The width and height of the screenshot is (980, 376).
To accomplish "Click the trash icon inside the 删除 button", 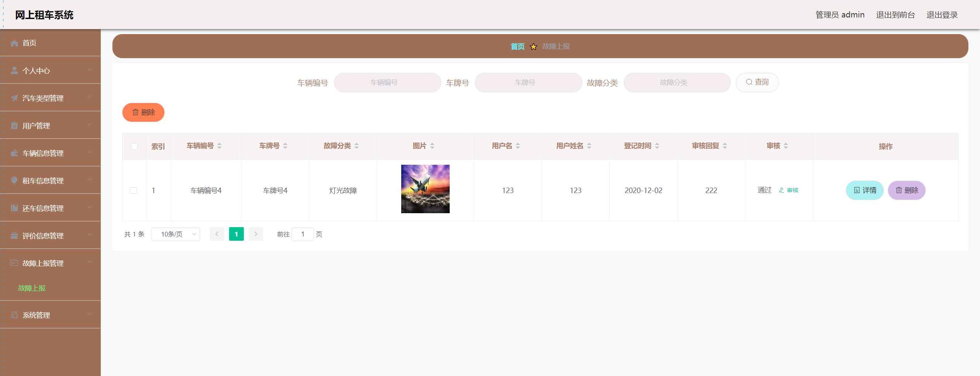I will [x=135, y=112].
